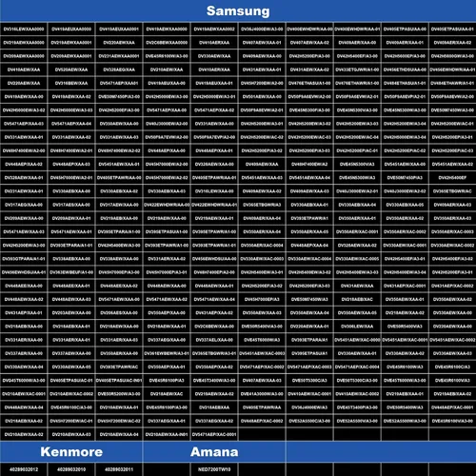Click the DV36J4000EW/A3-00 model cell

[262, 29]
